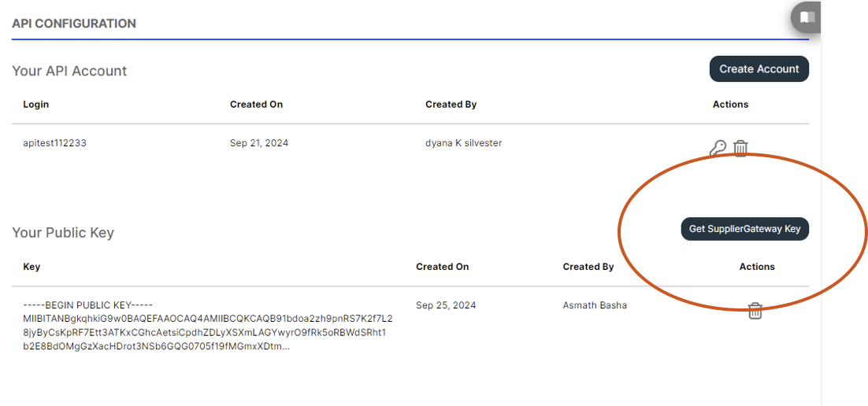Screen dimensions: 868x406
Task: Click Create Account button
Action: click(x=759, y=69)
